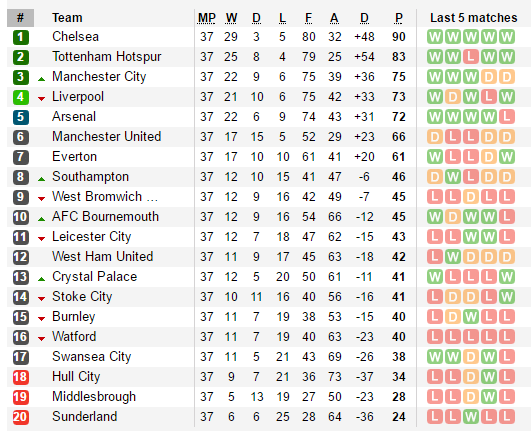Click Sunderland's green W result badge
Screen dimensions: 531x431
471,416
